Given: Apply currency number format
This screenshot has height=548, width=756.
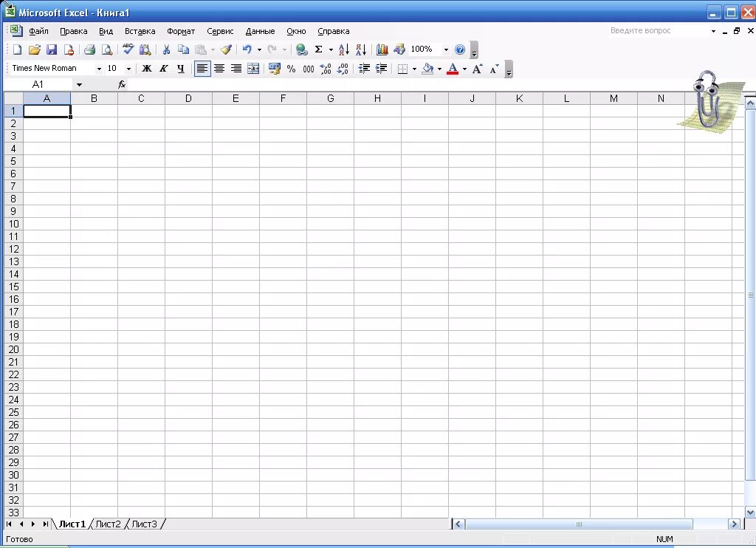Looking at the screenshot, I should pyautogui.click(x=275, y=69).
